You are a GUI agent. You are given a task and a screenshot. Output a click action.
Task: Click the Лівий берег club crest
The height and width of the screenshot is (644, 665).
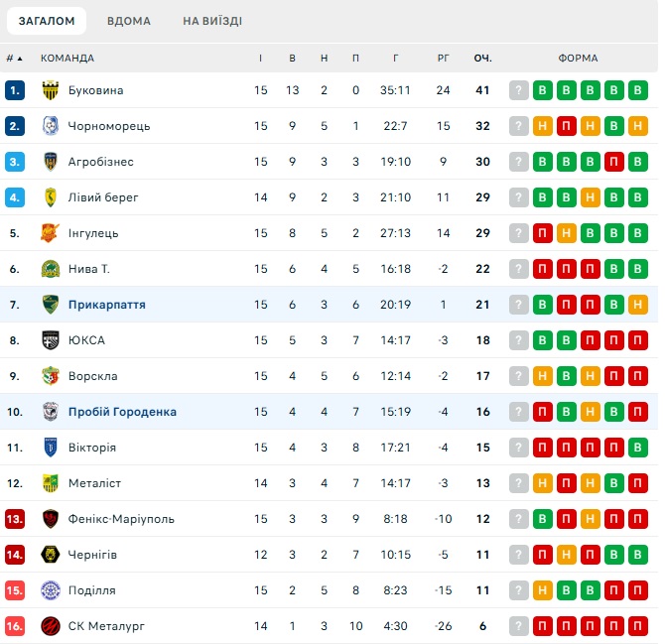click(51, 197)
